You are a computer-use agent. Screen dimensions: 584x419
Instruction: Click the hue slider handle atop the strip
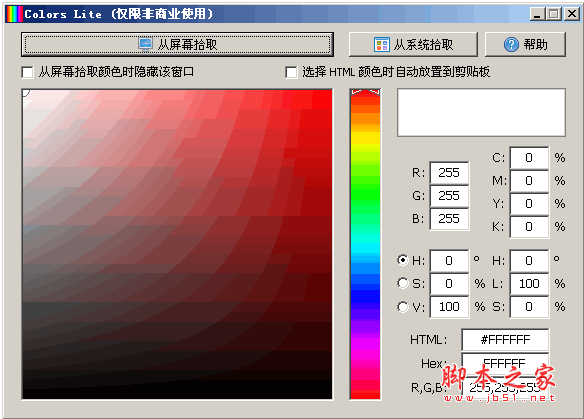point(365,92)
